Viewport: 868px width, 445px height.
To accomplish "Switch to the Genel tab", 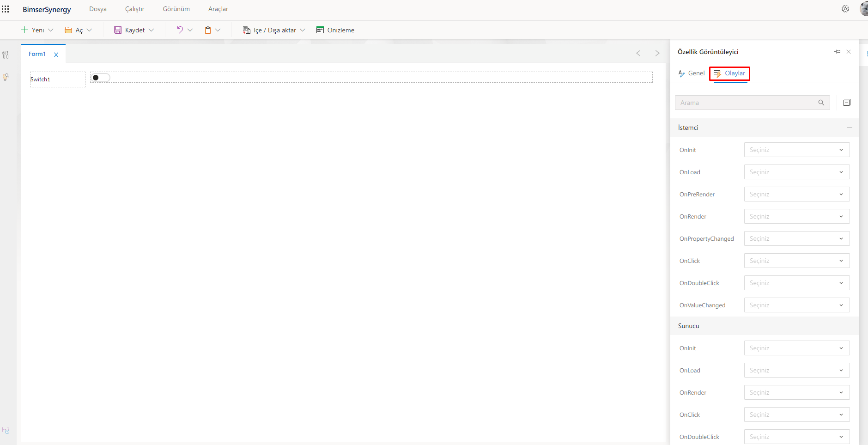I will pos(692,73).
